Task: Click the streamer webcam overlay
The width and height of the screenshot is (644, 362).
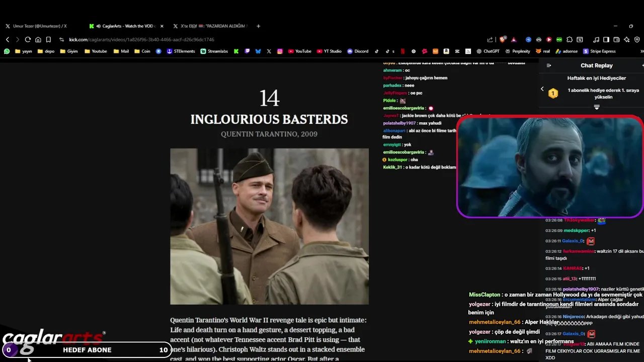Action: (550, 167)
